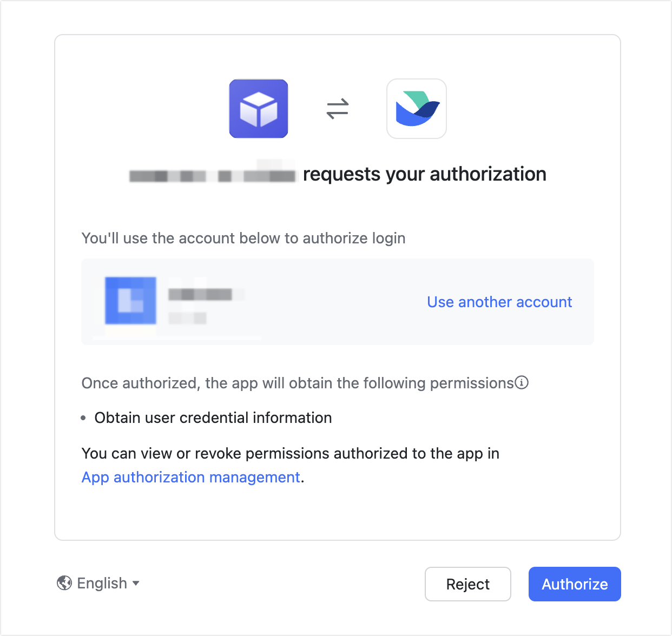Click the blurred account subtitle under name
This screenshot has height=636, width=672.
point(187,318)
